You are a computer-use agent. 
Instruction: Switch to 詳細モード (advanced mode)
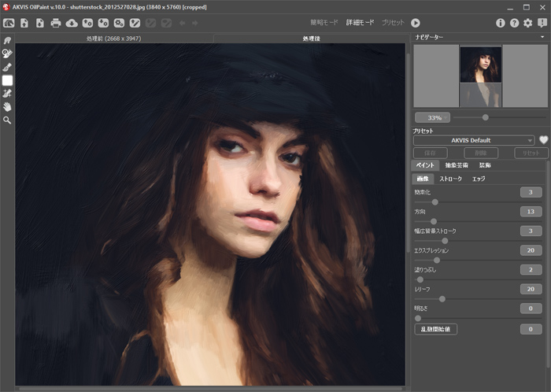coord(359,24)
